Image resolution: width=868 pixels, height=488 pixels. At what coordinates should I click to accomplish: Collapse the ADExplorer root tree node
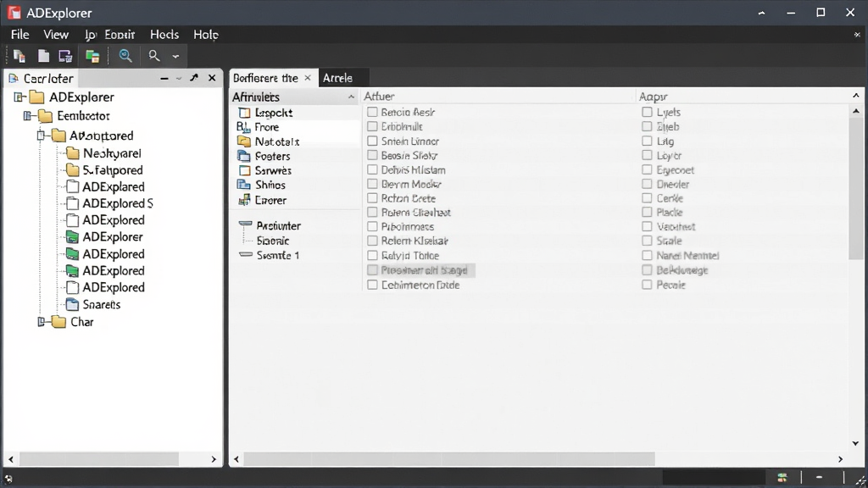[x=19, y=97]
